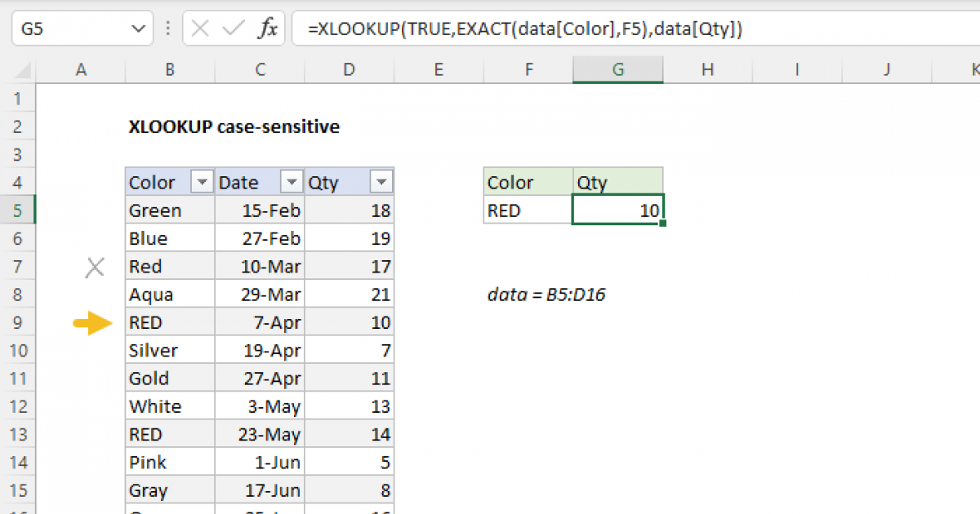
Task: Click the Insert Function (fx) icon
Action: pos(269,29)
